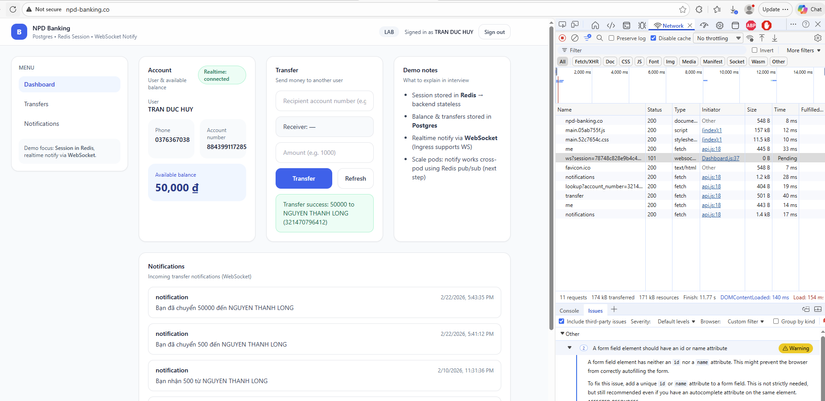
Task: Enable Group by kind checkbox
Action: [776, 321]
